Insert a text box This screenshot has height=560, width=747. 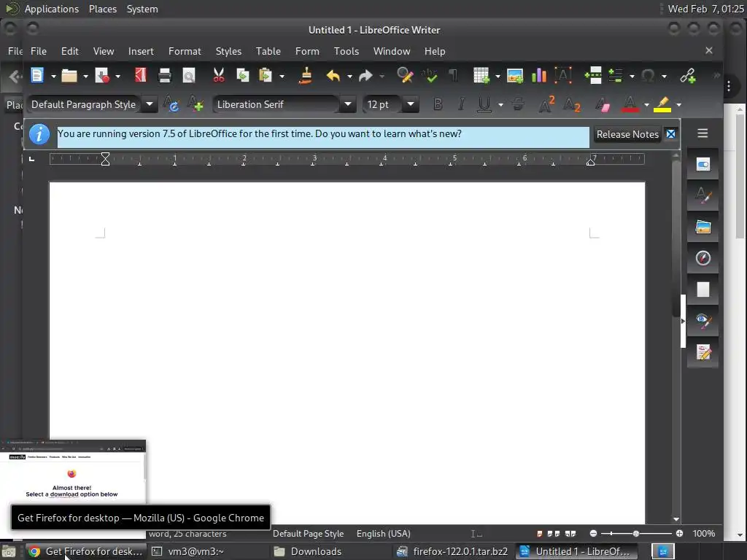(563, 75)
